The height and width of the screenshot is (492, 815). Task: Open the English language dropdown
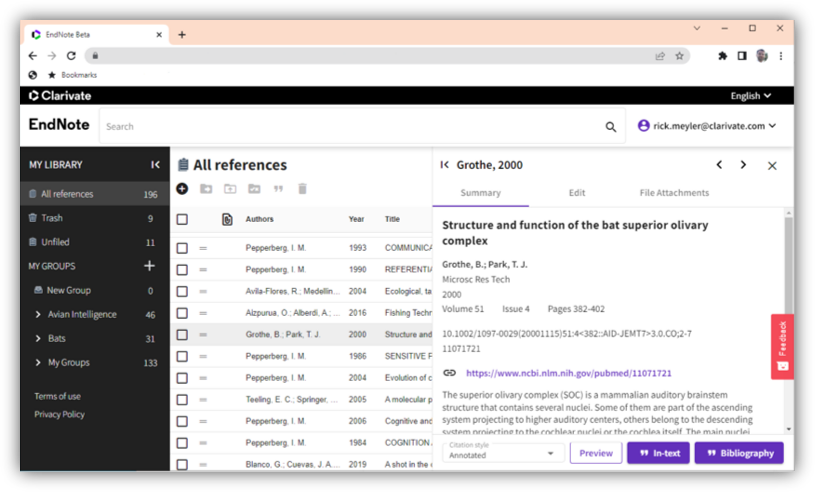click(751, 96)
